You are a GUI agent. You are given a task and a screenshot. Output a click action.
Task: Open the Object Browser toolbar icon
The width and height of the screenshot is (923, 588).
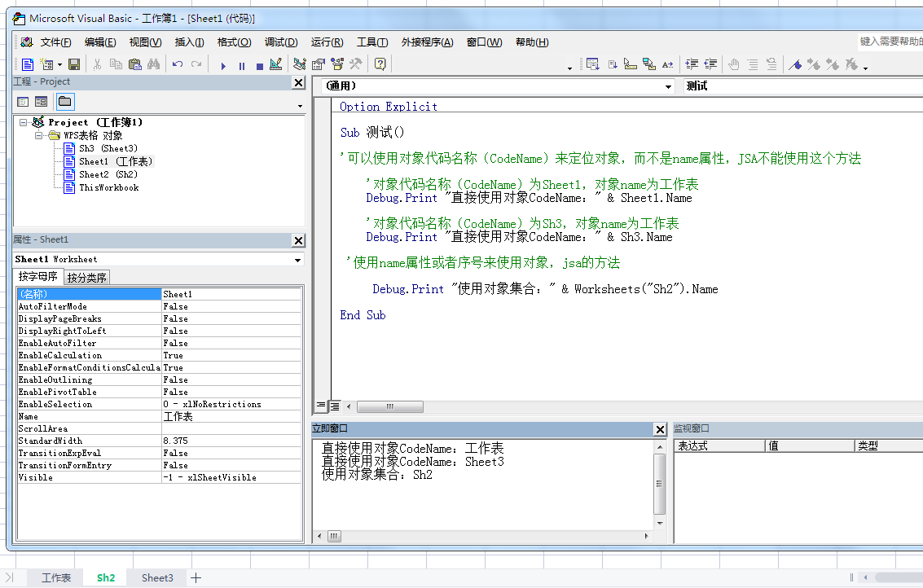point(337,64)
